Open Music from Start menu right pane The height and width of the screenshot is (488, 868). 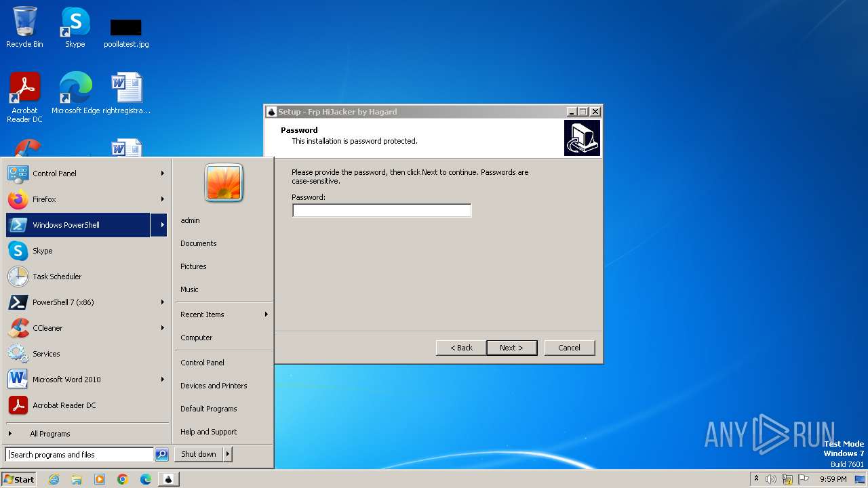click(224, 289)
